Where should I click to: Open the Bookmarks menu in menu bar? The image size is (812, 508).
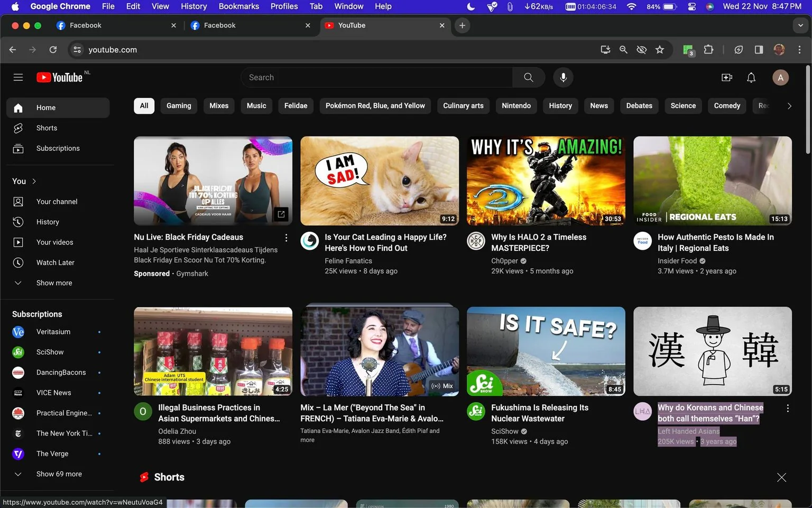pyautogui.click(x=239, y=6)
